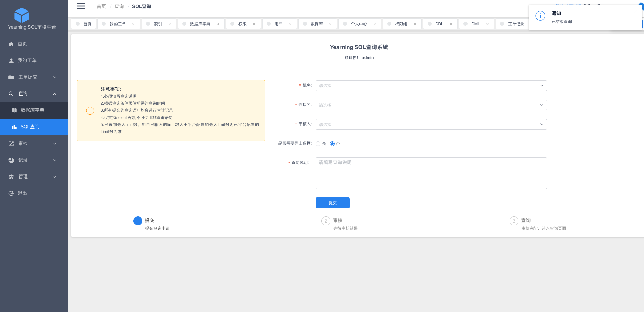Image resolution: width=644 pixels, height=312 pixels.
Task: Click the Yearning cube logo
Action: (x=22, y=15)
